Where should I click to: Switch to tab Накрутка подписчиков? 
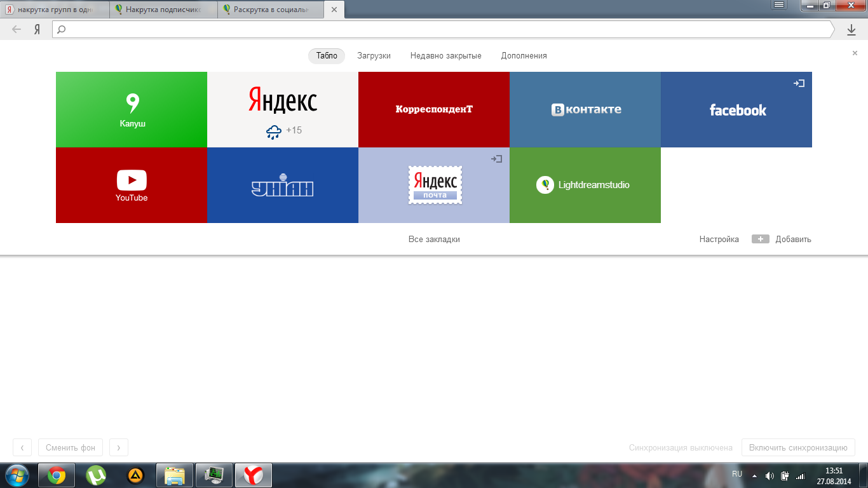click(x=164, y=10)
